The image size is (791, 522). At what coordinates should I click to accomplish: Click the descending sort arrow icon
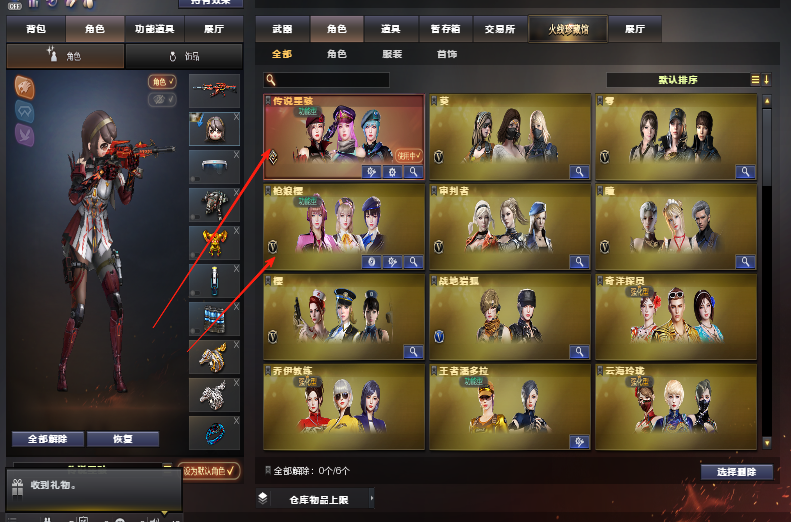[x=766, y=80]
